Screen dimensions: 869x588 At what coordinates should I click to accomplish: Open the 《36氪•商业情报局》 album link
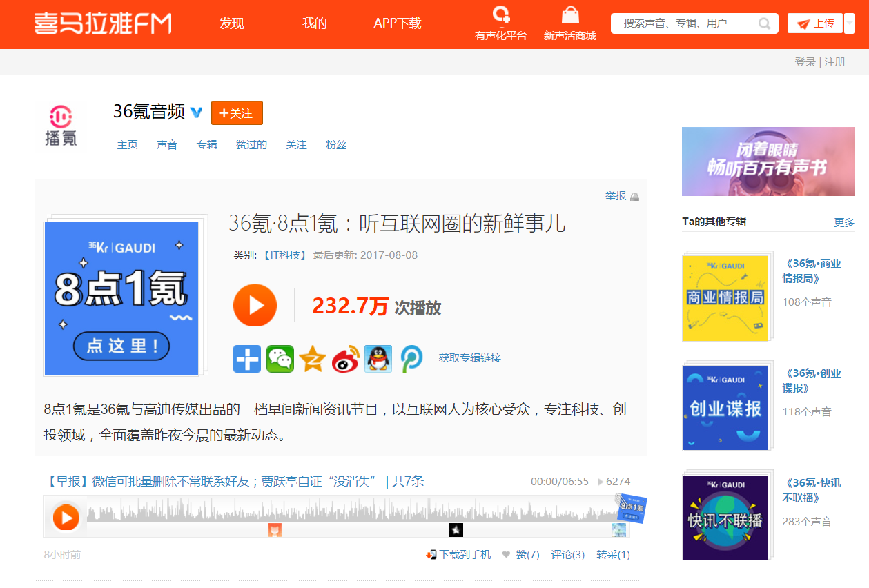pyautogui.click(x=812, y=271)
